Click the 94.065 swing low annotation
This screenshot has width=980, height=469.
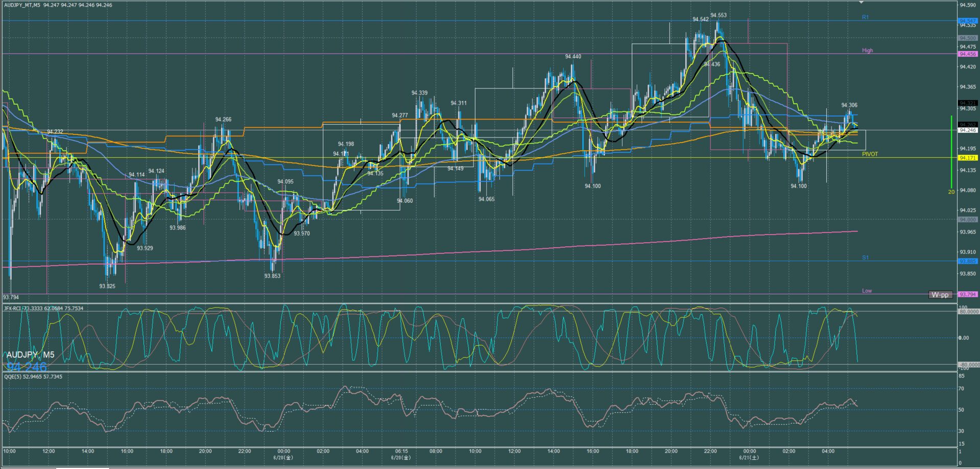click(x=487, y=199)
